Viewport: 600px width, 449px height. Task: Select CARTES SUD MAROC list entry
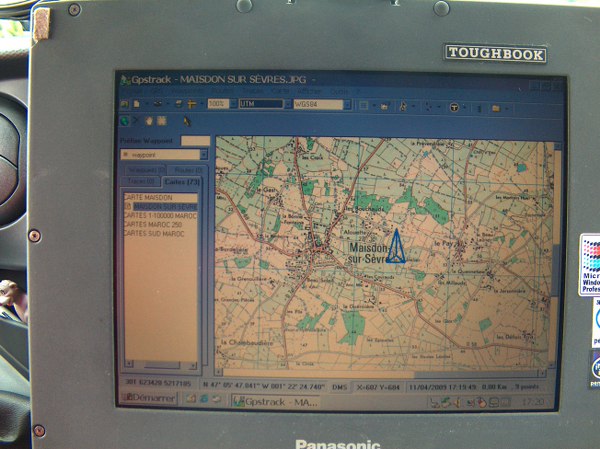point(153,234)
